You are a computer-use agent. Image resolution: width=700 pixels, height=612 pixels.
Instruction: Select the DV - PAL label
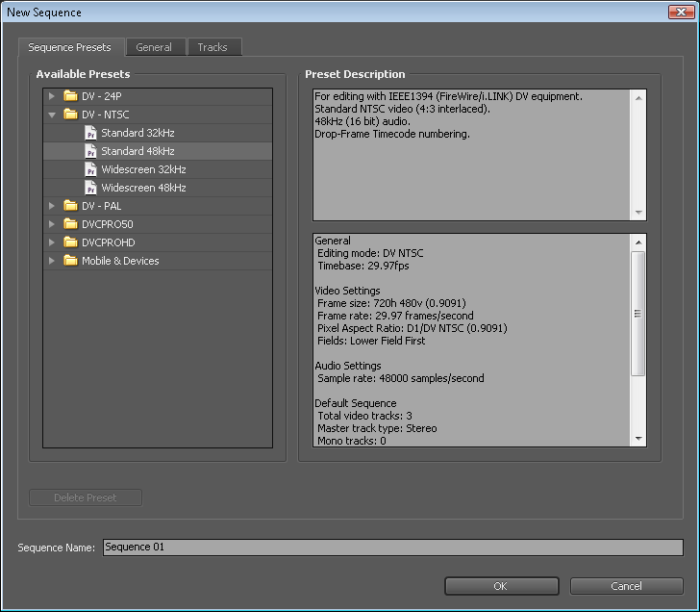101,206
